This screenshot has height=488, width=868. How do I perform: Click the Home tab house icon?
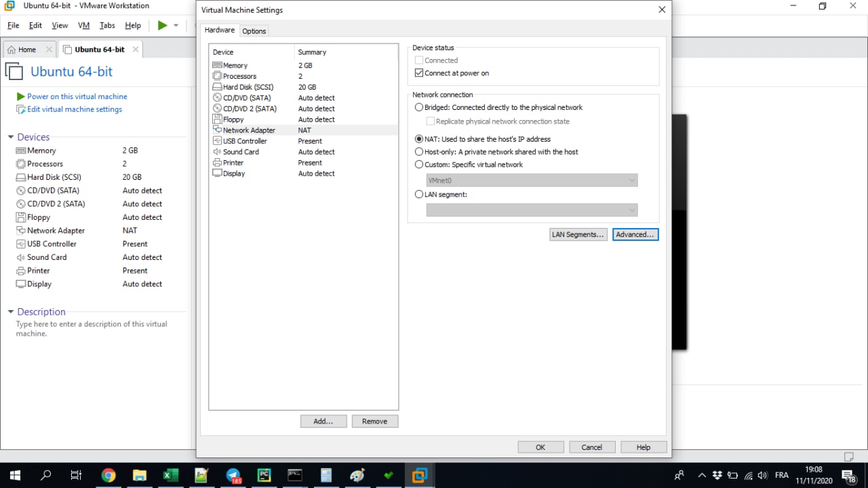tap(12, 50)
